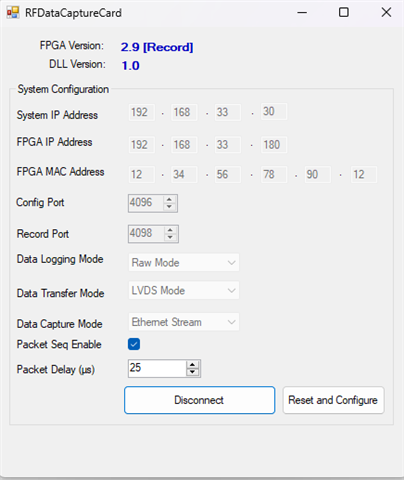Open the Data Logging Mode dropdown
This screenshot has height=480, width=404.
point(184,262)
